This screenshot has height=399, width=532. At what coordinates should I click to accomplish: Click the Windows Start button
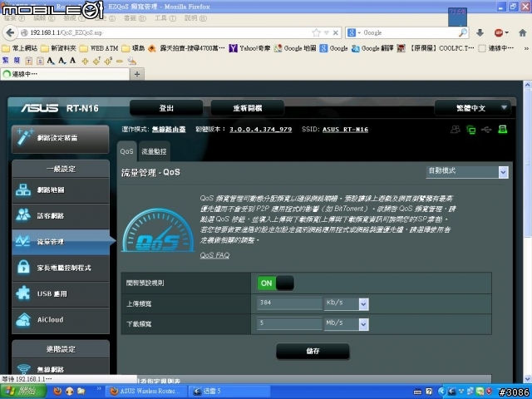point(23,392)
